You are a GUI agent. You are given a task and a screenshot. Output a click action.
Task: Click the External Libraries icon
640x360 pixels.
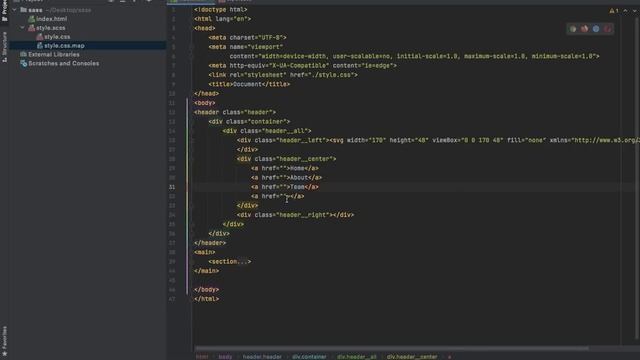[23, 54]
